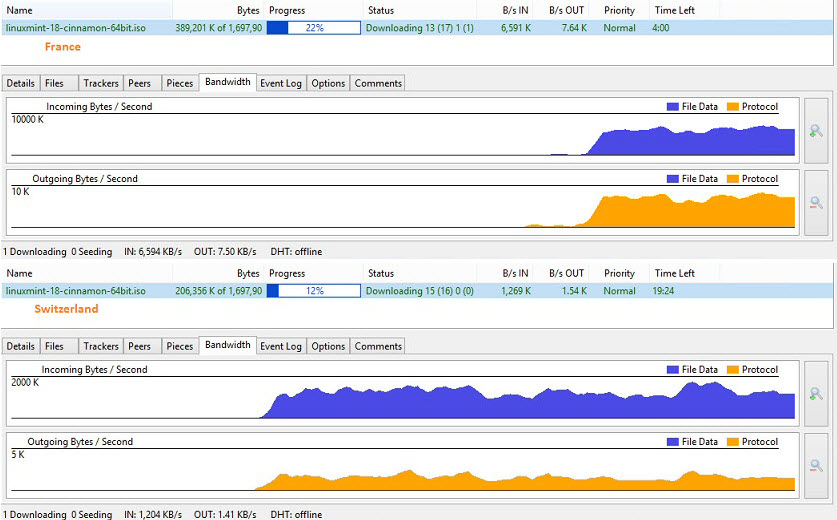Zoom out the Switzerland 5 K outgoing graph
This screenshot has height=520, width=837.
click(816, 466)
